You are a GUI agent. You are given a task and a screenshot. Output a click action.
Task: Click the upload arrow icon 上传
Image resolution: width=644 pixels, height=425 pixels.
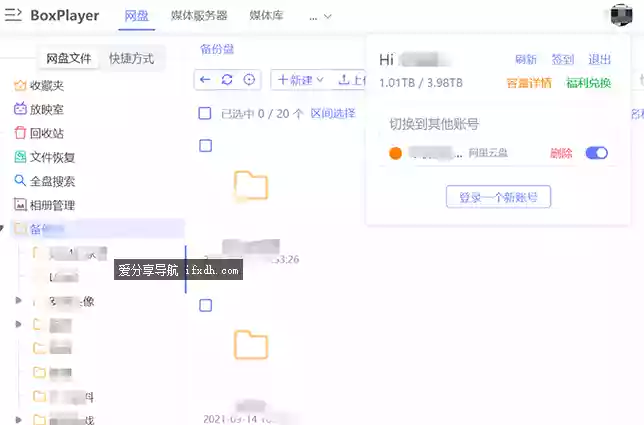(x=343, y=80)
